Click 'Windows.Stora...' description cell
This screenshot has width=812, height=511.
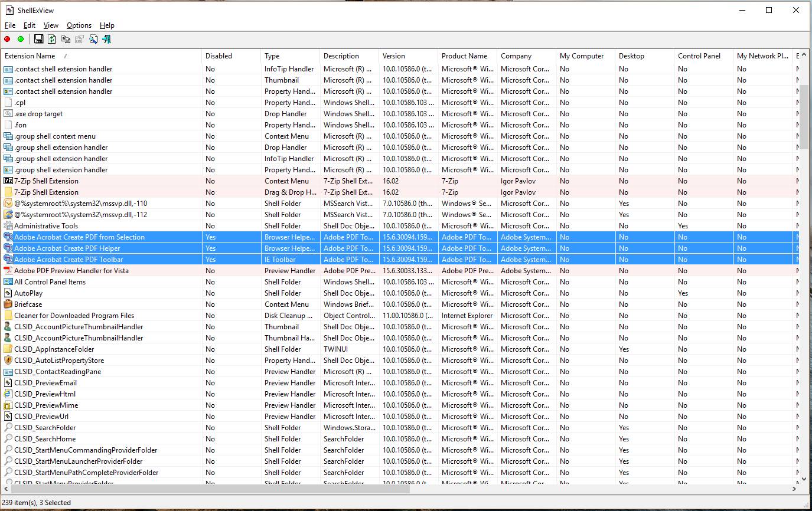(x=349, y=428)
